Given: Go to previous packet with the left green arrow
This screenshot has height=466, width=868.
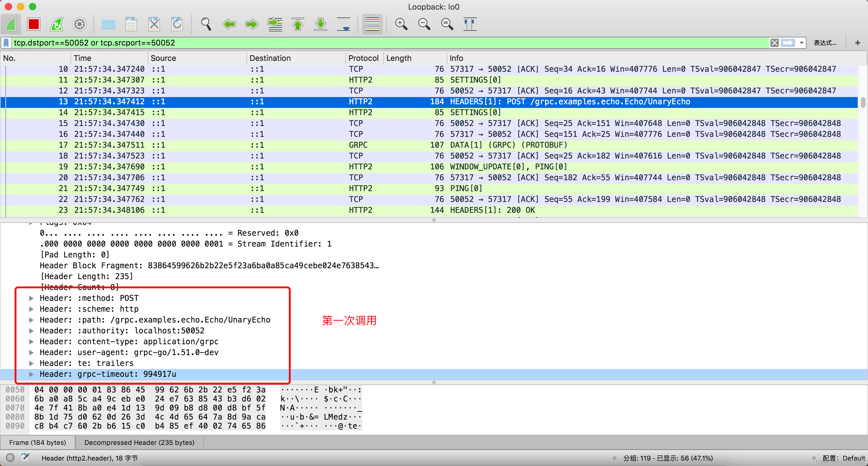Looking at the screenshot, I should coord(229,24).
